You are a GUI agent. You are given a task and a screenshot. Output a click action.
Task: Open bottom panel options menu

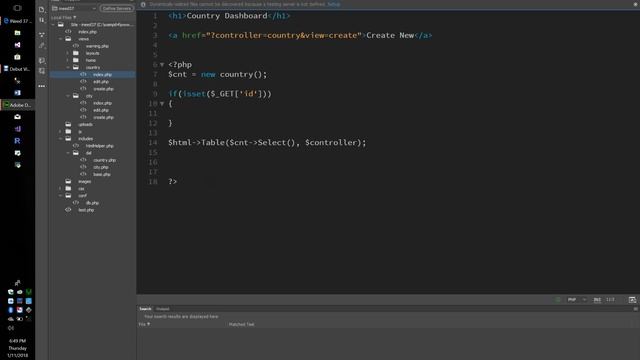[636, 309]
